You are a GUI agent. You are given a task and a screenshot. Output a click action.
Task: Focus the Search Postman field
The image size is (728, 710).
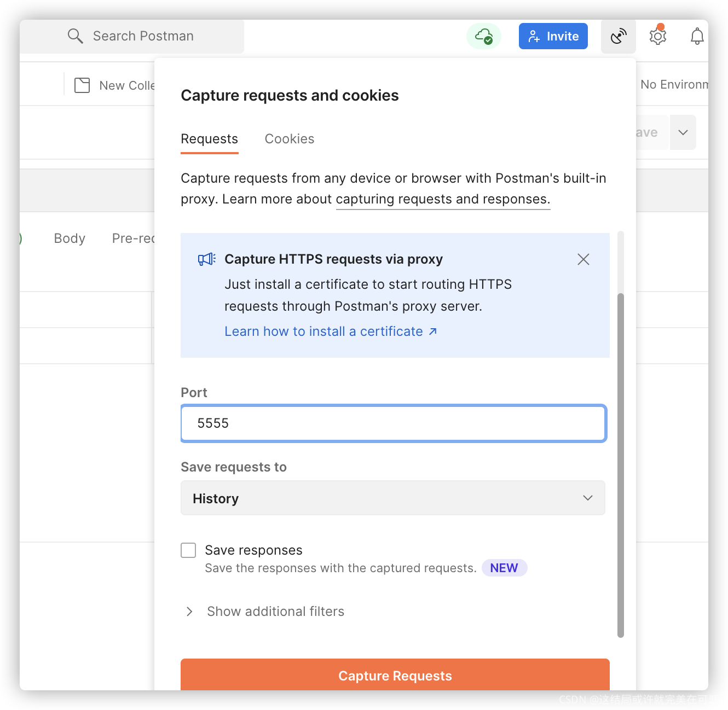132,36
